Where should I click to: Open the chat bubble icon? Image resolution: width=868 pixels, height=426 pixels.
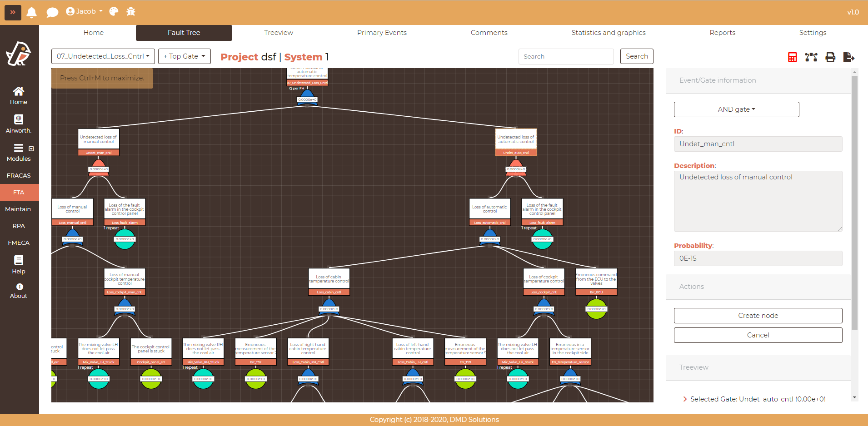click(x=52, y=12)
